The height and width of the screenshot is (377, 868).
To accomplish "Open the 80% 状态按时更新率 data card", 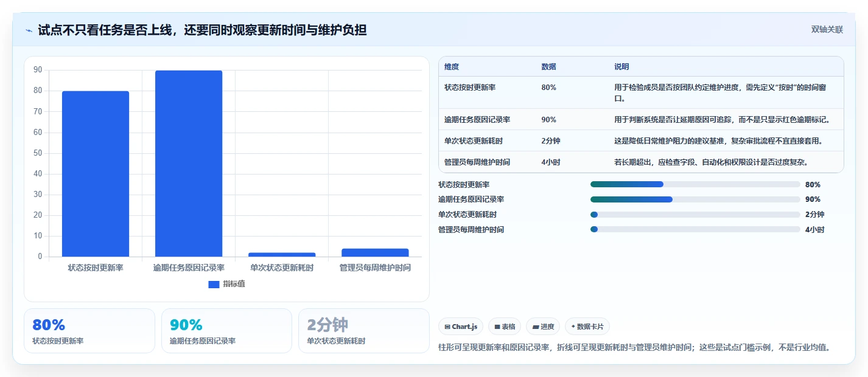I will (89, 331).
